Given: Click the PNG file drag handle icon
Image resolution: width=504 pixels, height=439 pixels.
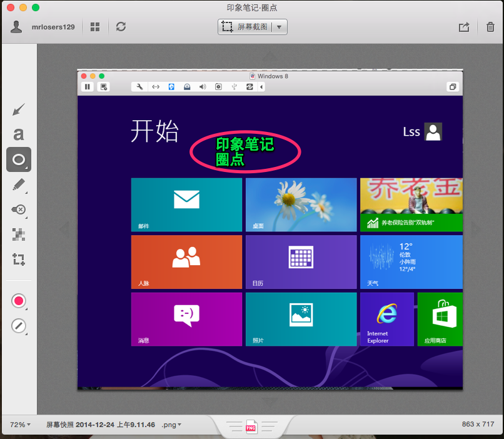Looking at the screenshot, I should pyautogui.click(x=251, y=427).
